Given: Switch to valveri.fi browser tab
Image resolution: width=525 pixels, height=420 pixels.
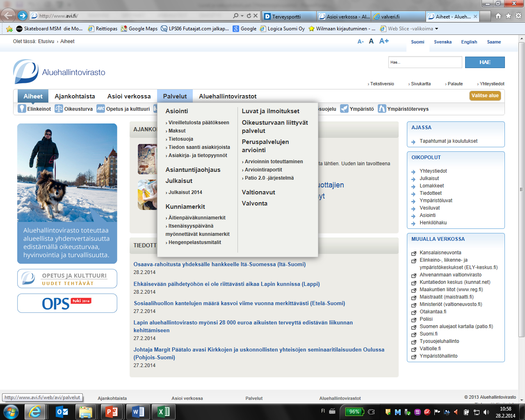Looking at the screenshot, I should tap(398, 16).
